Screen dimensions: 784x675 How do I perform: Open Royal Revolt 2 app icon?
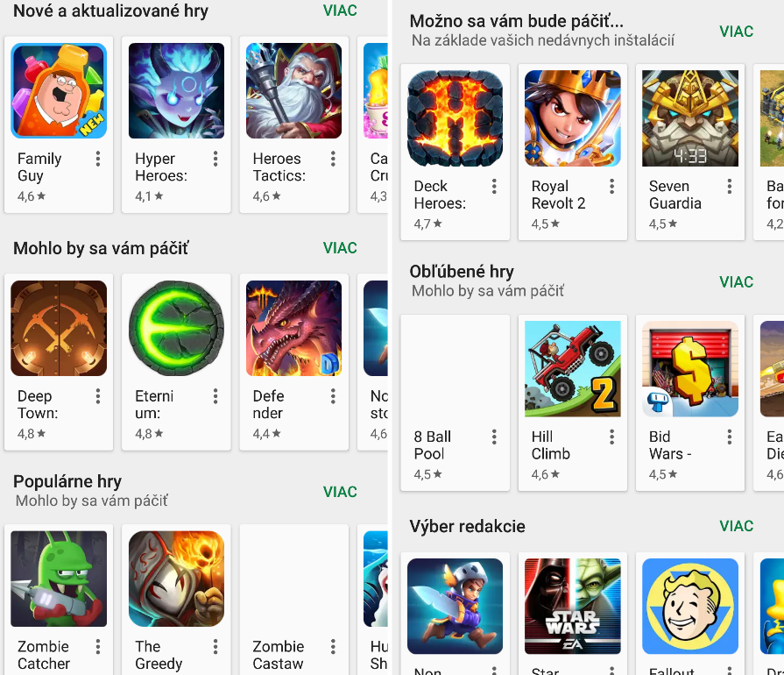click(573, 118)
